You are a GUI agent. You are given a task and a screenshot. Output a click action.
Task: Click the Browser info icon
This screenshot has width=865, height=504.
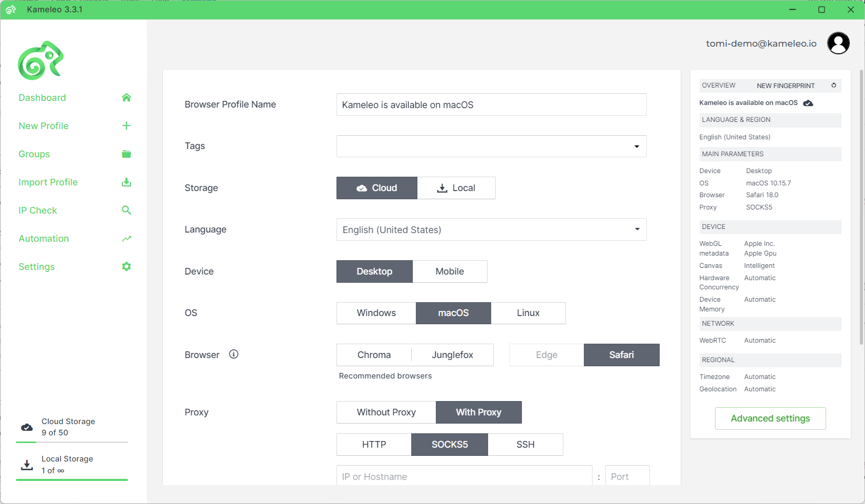tap(234, 354)
